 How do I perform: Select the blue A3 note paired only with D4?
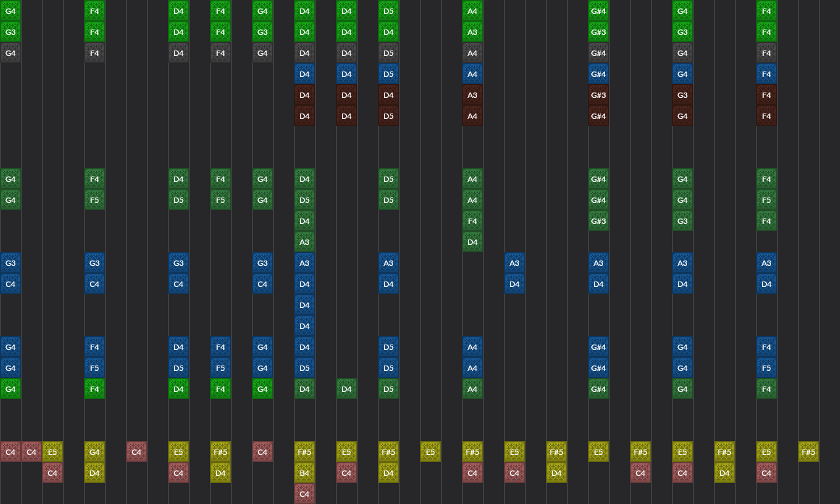coord(514,262)
